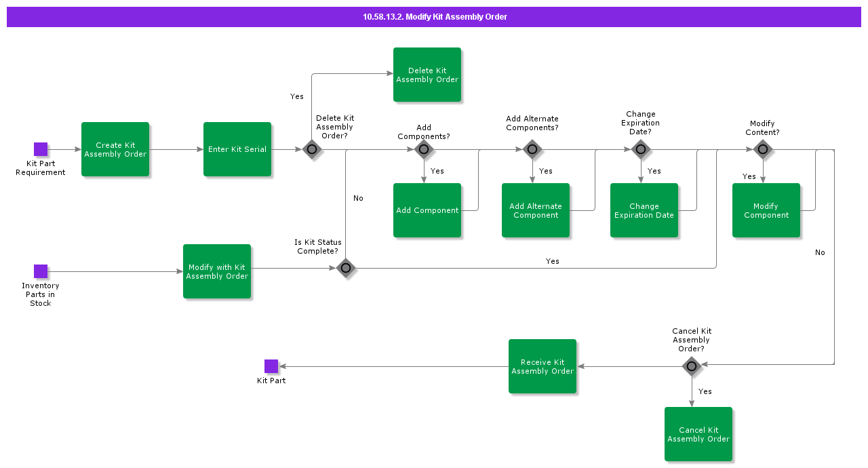Viewport: 868px width, 468px height.
Task: Click the No label on the right-side flow
Action: [820, 252]
